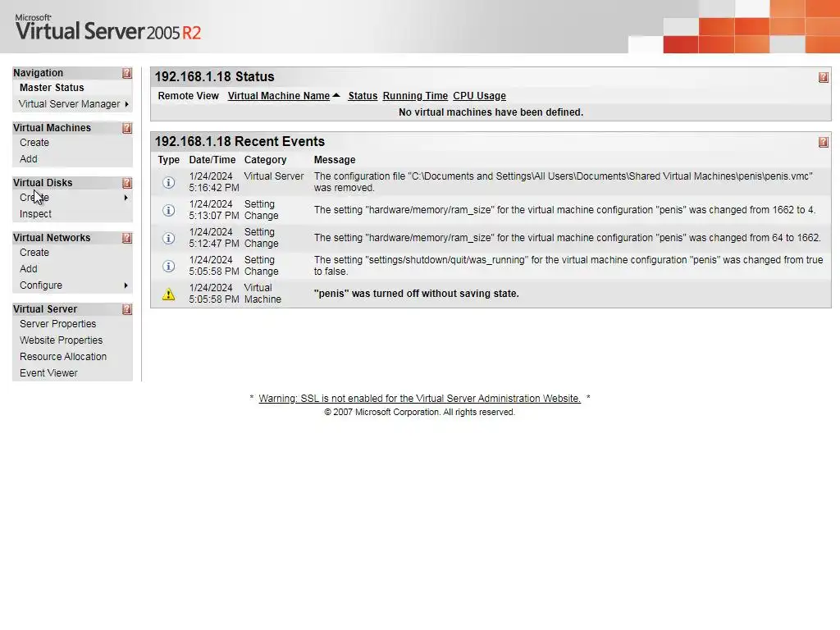Click message ram_size changed from 1662 to 4
Viewport: 840px width, 630px height.
(x=564, y=210)
